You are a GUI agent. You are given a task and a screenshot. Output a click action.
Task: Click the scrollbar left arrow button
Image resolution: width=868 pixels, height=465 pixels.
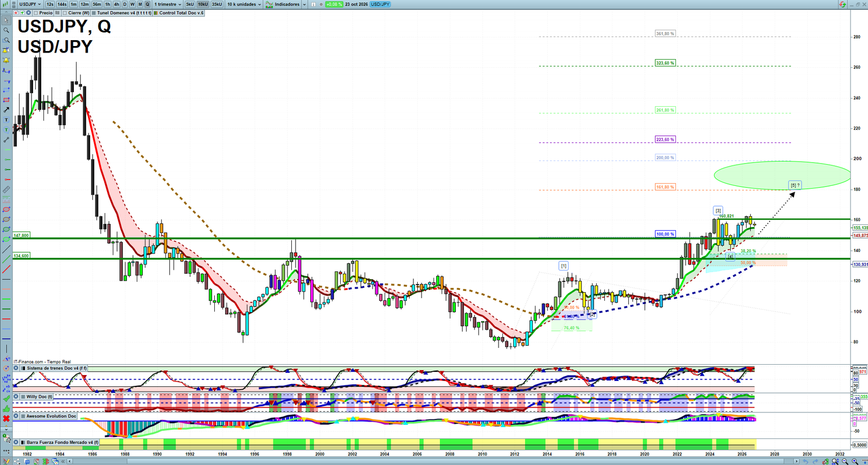tap(70, 461)
